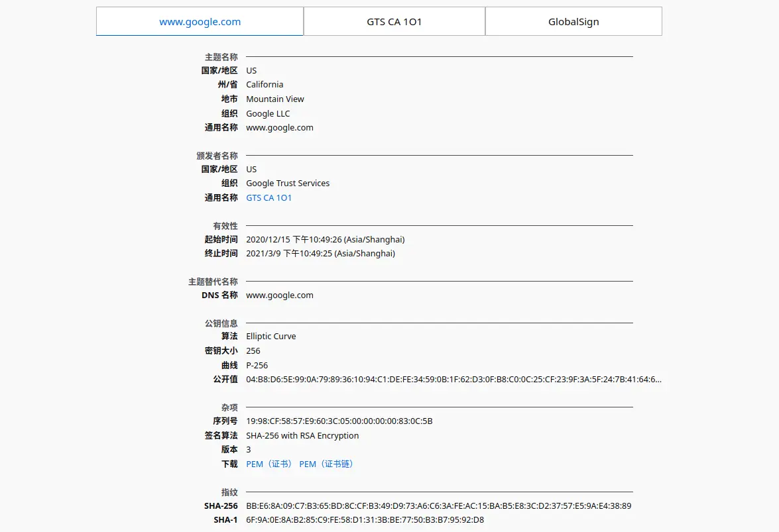Click the DNS 名称 value www.google.com

pyautogui.click(x=279, y=295)
